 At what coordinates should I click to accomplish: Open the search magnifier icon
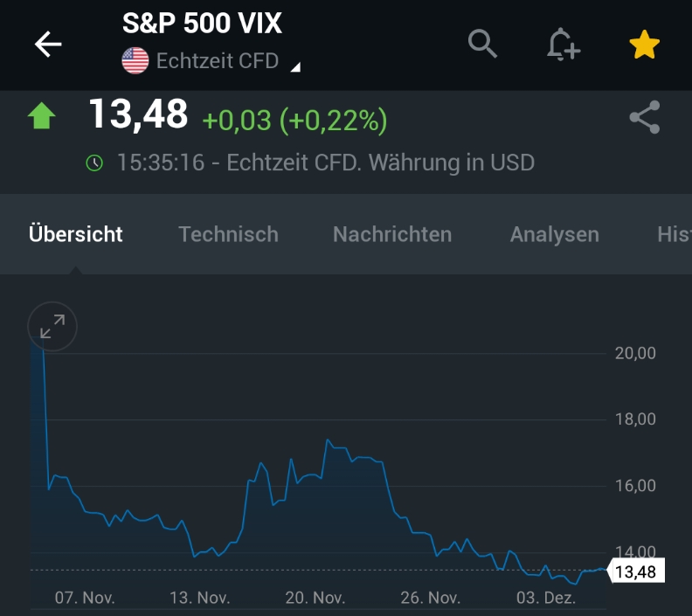[482, 43]
